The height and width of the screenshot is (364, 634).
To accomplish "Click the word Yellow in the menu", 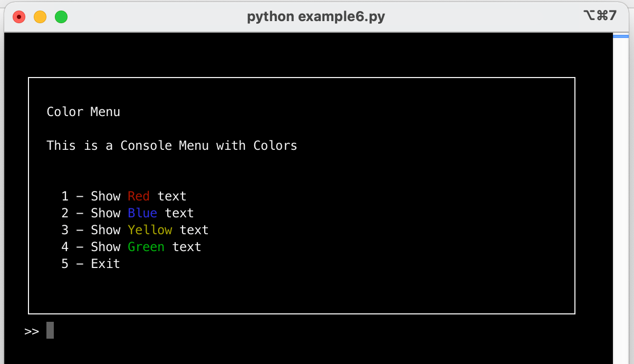I will click(150, 229).
